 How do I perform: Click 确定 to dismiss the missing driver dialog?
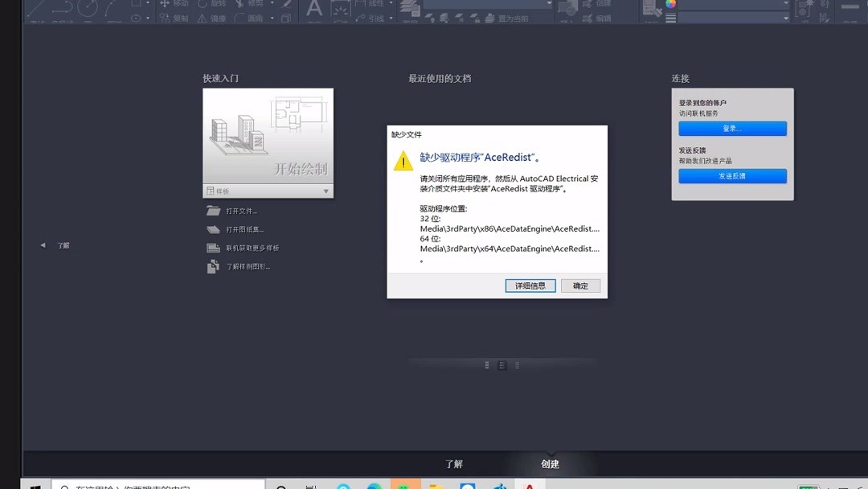pyautogui.click(x=580, y=286)
